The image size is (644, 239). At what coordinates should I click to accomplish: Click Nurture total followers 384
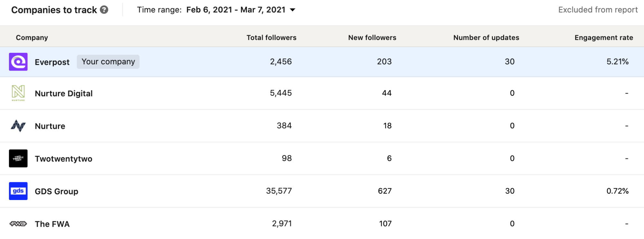click(284, 126)
